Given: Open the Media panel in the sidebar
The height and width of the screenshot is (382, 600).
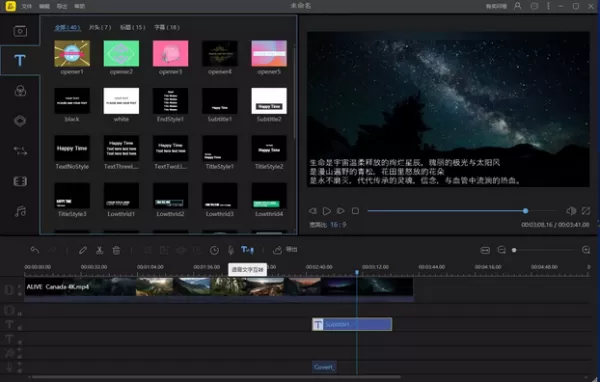Looking at the screenshot, I should [x=20, y=31].
